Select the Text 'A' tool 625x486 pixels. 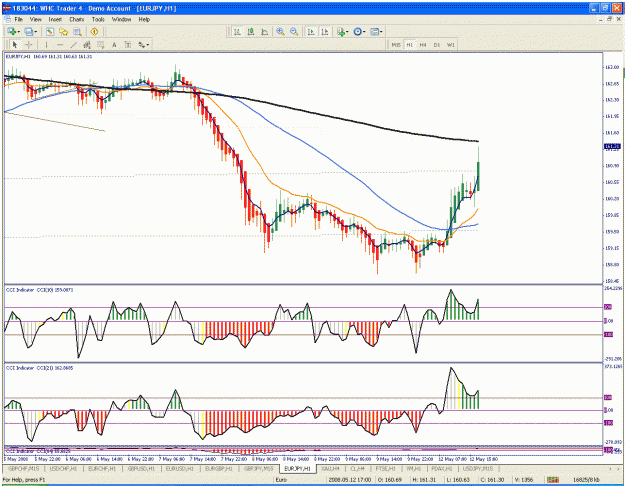114,45
